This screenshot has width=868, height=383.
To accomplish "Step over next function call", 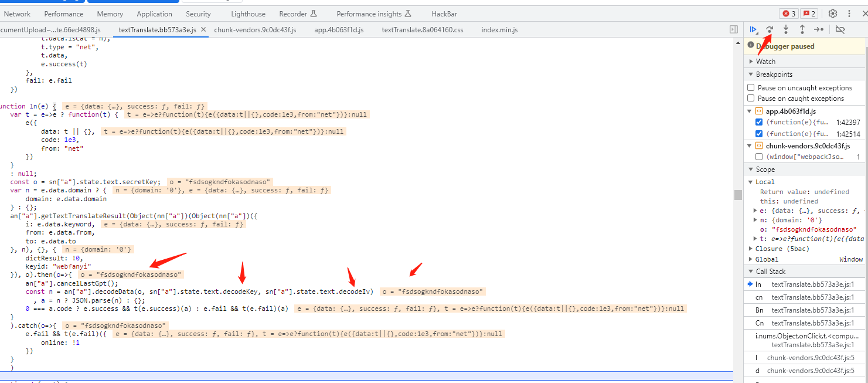I will click(x=770, y=29).
